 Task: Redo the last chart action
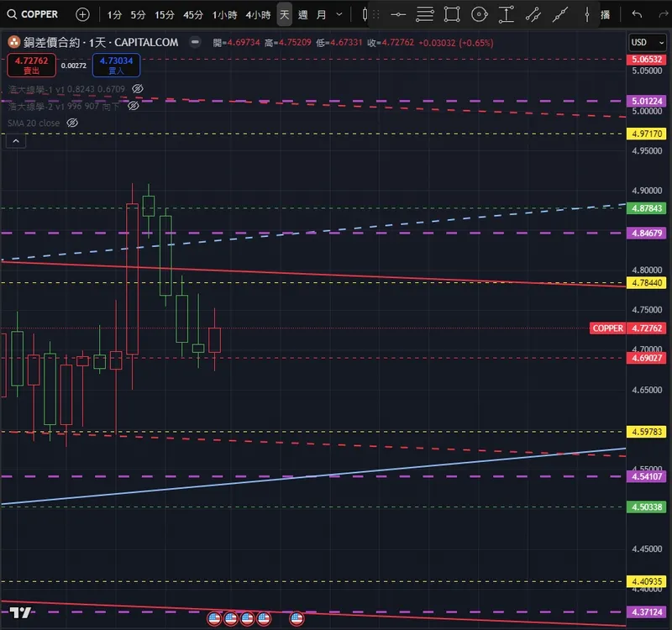coord(664,14)
